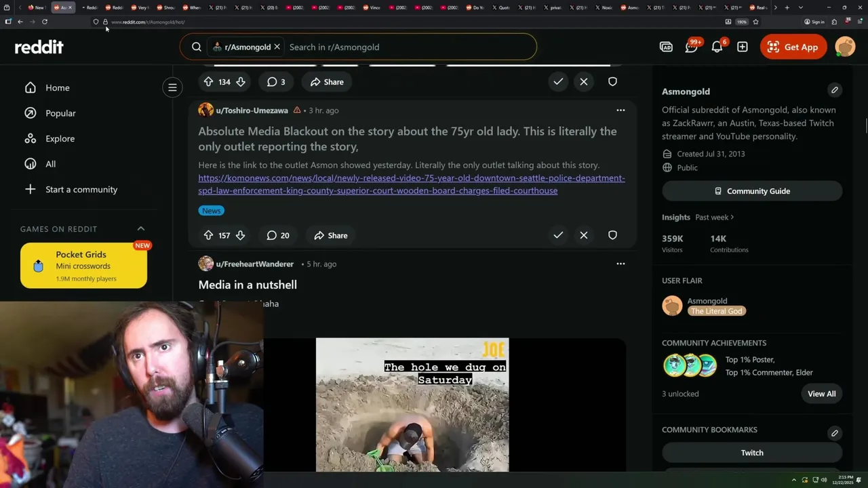Screen dimensions: 868x488
Task: Click The Literal God user flair
Action: point(717,311)
